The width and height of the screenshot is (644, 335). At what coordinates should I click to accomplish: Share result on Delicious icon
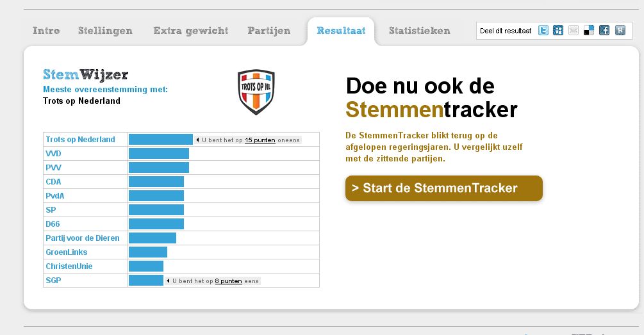coord(589,30)
